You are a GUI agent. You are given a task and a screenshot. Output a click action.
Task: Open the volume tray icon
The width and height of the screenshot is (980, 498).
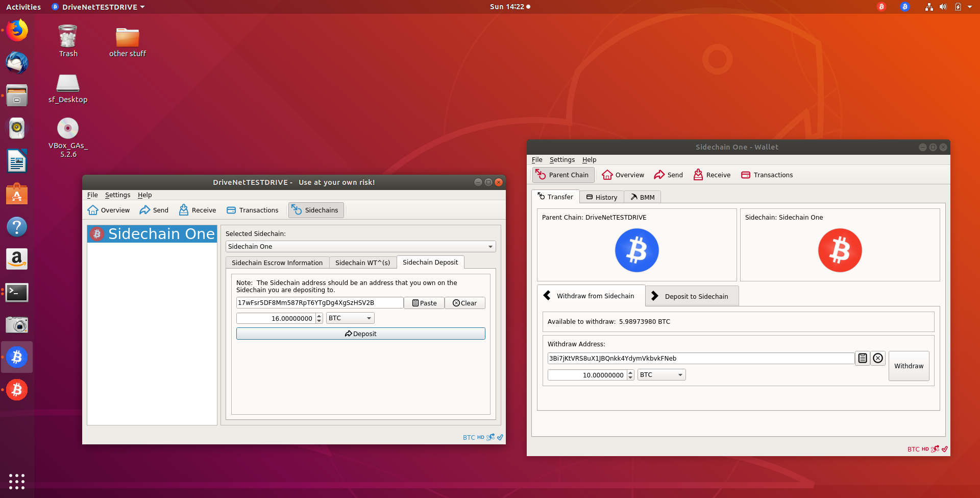tap(943, 7)
